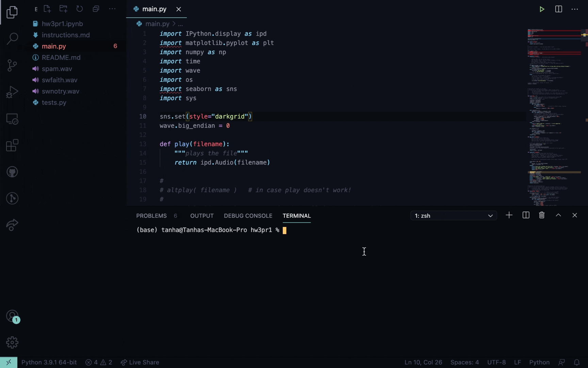This screenshot has height=368, width=588.
Task: Open the GitHub panel icon
Action: (x=12, y=172)
